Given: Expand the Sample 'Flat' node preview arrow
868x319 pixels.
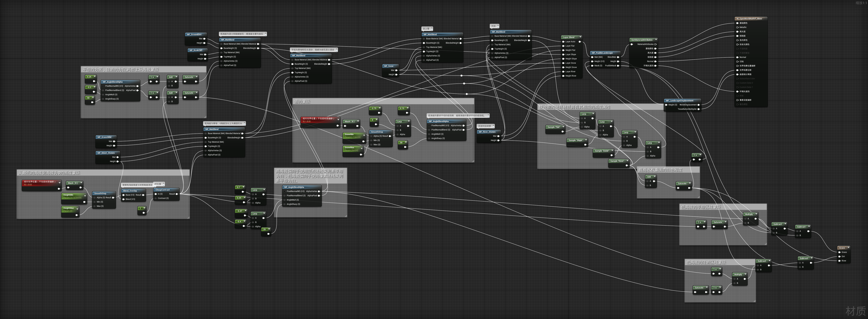Looking at the screenshot, I should pyautogui.click(x=563, y=127).
